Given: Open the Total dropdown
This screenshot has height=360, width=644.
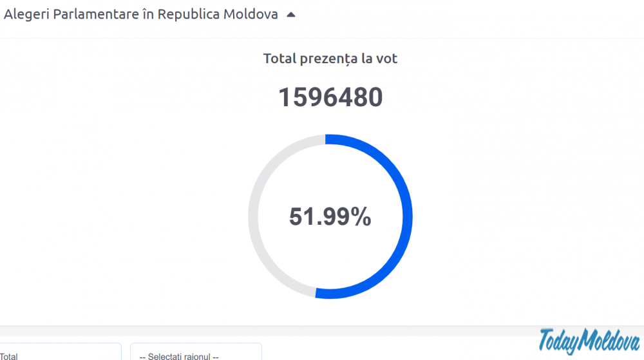Looking at the screenshot, I should click(58, 354).
